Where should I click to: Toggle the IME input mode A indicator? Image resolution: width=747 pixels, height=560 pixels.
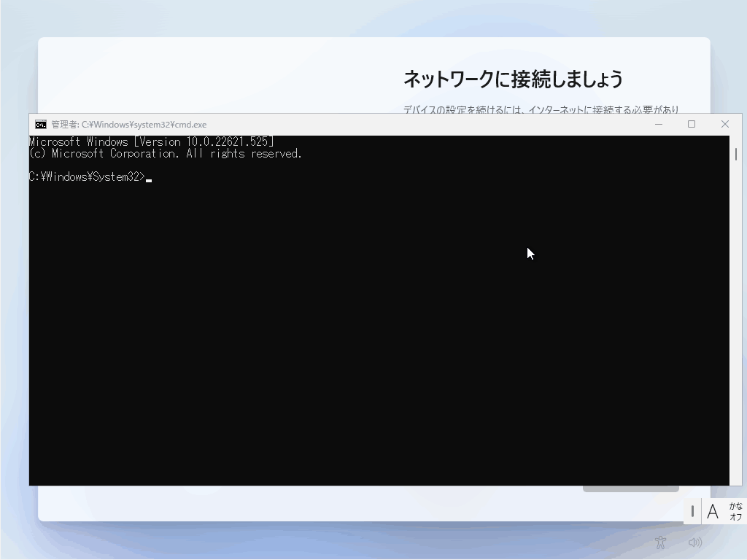[713, 511]
